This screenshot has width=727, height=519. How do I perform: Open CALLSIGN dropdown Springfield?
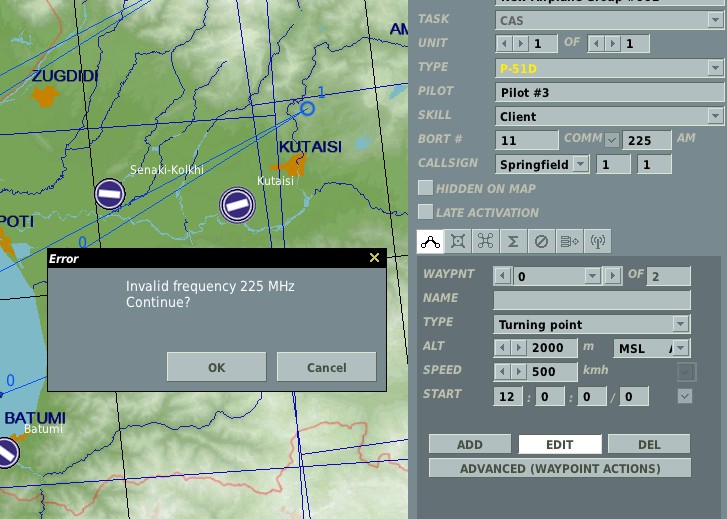[542, 165]
